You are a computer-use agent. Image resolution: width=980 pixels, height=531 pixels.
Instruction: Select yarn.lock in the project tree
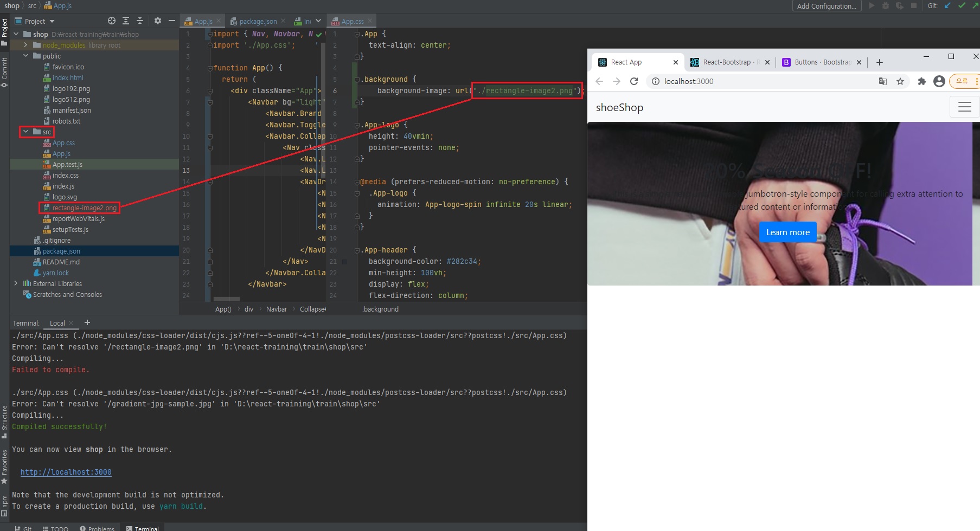click(x=55, y=273)
